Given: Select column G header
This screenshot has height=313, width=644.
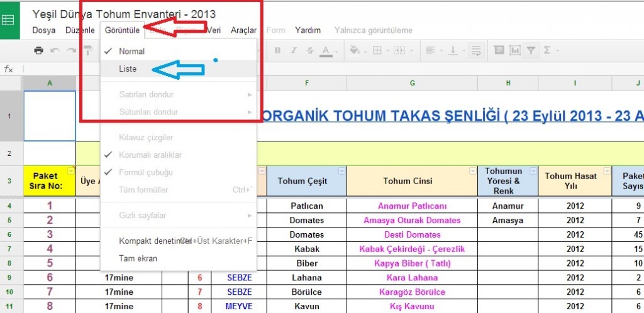Looking at the screenshot, I should point(412,82).
